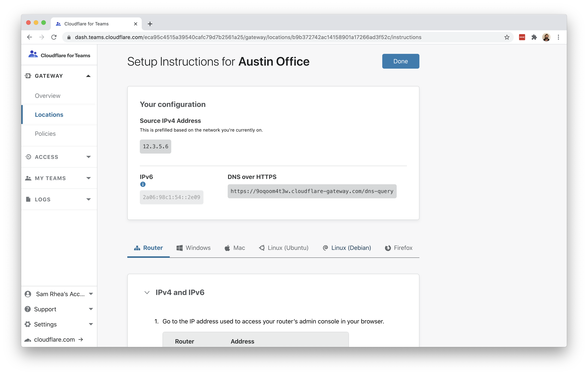Click the Cloudflare for Teams logo

pyautogui.click(x=59, y=55)
